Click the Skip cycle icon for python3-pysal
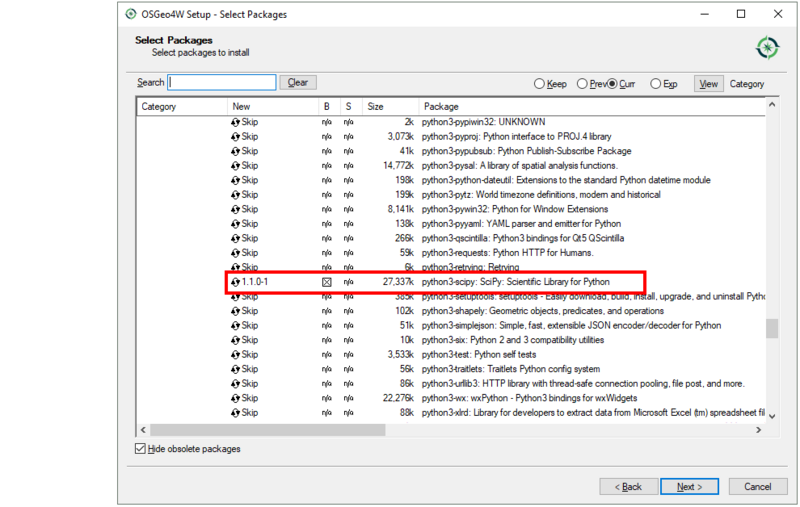The height and width of the screenshot is (507, 800). click(236, 165)
